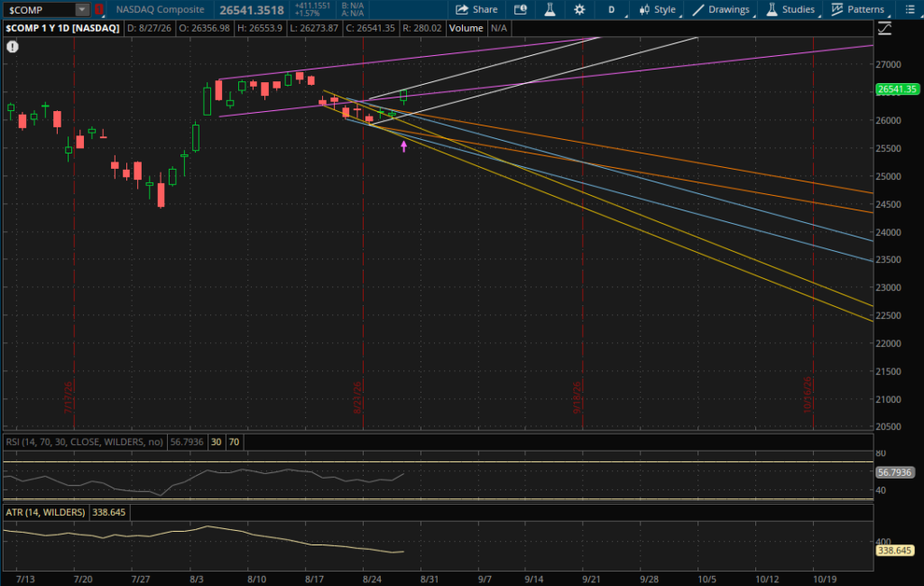Click the red indicator next to symbol box

click(x=99, y=9)
